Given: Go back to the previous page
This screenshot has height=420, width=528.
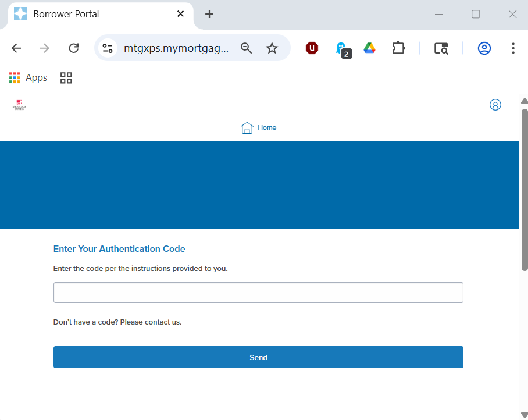Looking at the screenshot, I should 16,48.
